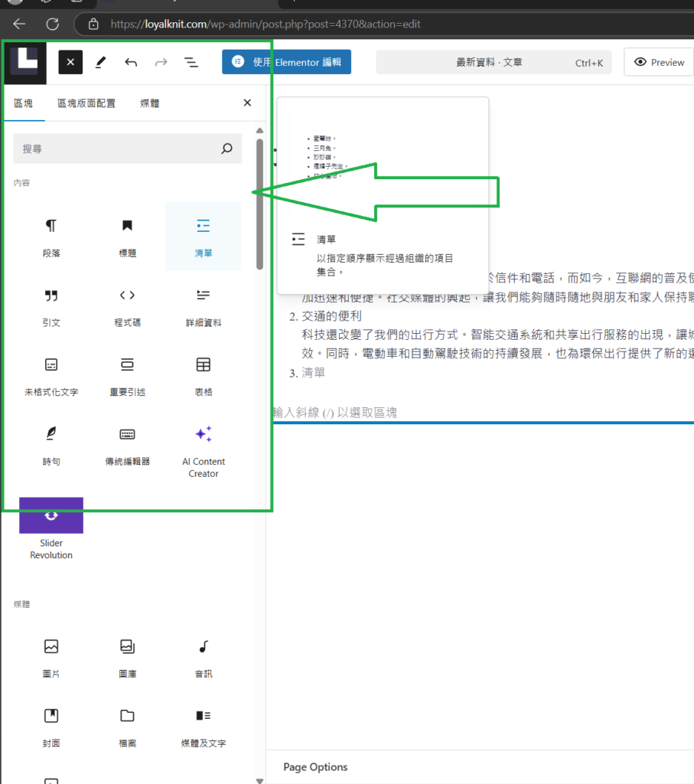Add the Quote (引文) block
Viewport: 694px width, 784px height.
point(51,306)
